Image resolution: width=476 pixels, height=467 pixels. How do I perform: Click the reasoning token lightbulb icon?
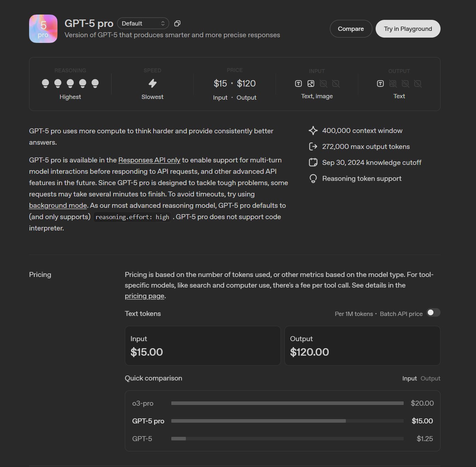point(313,179)
